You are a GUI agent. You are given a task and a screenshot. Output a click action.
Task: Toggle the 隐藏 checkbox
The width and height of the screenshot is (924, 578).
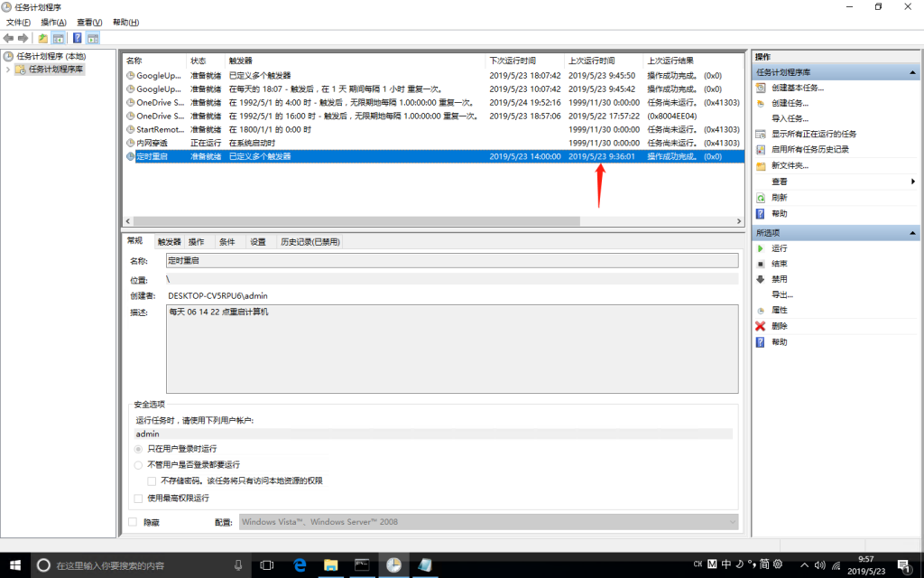coord(133,522)
